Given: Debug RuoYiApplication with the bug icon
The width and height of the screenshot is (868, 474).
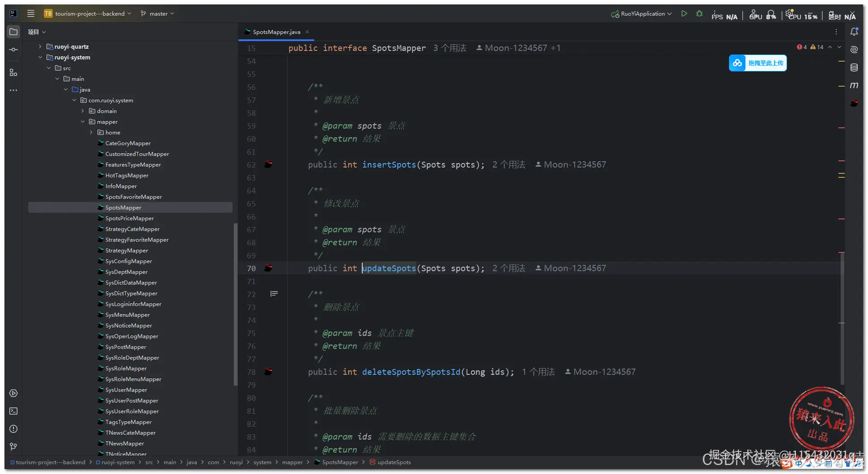Looking at the screenshot, I should [699, 13].
